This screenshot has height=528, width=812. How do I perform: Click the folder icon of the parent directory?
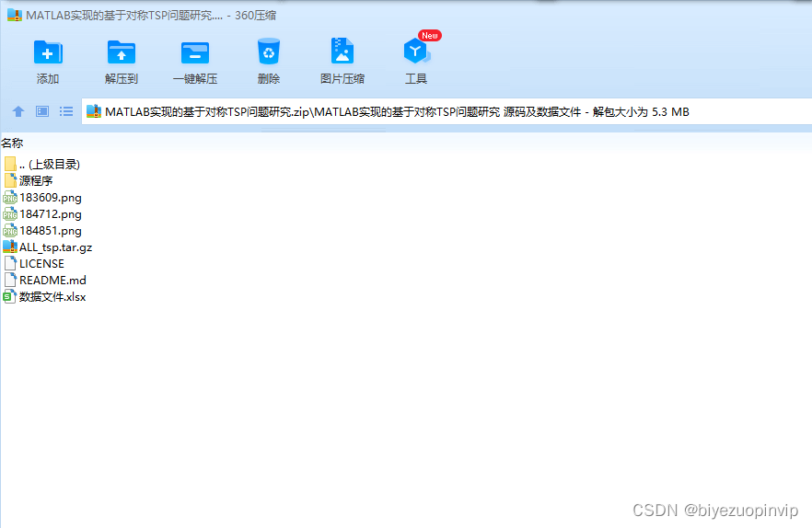click(10, 164)
